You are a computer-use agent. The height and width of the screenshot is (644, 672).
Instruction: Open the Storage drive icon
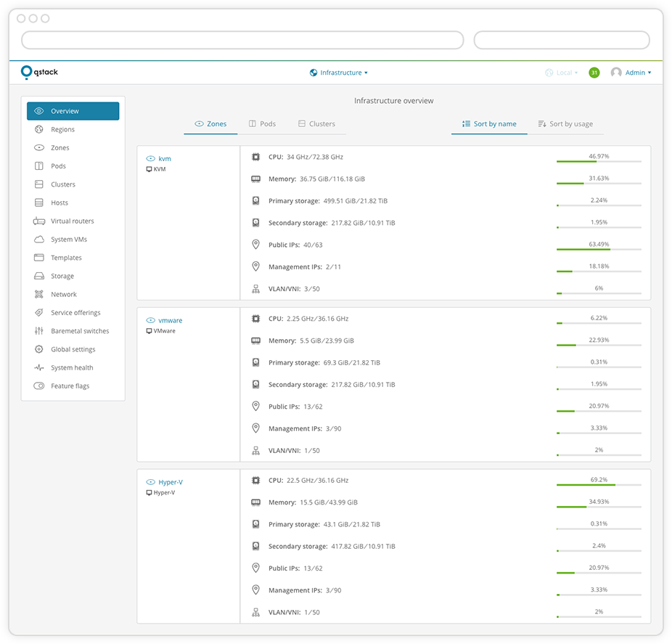click(x=39, y=276)
